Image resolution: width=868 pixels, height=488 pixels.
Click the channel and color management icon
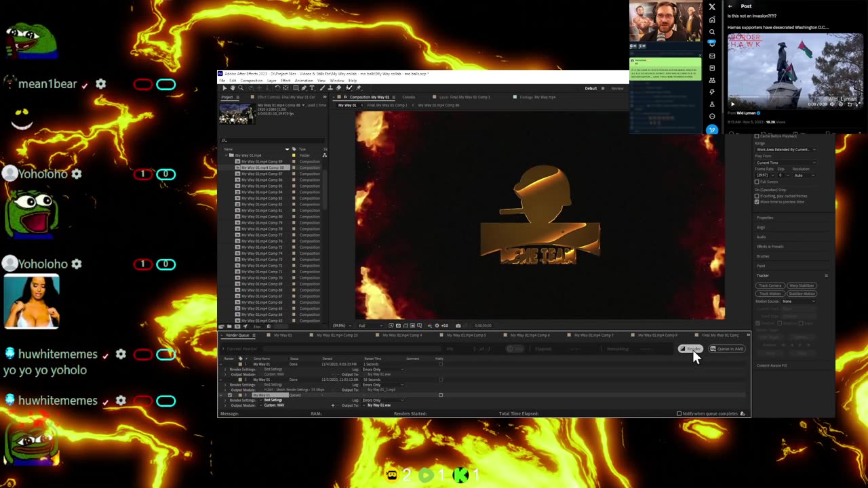[429, 326]
